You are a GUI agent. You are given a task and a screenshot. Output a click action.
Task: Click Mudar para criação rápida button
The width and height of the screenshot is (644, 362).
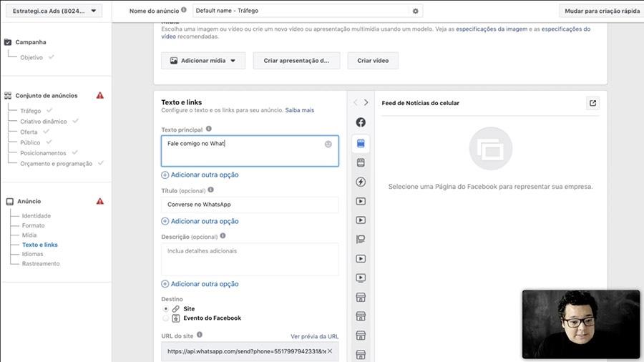click(602, 11)
